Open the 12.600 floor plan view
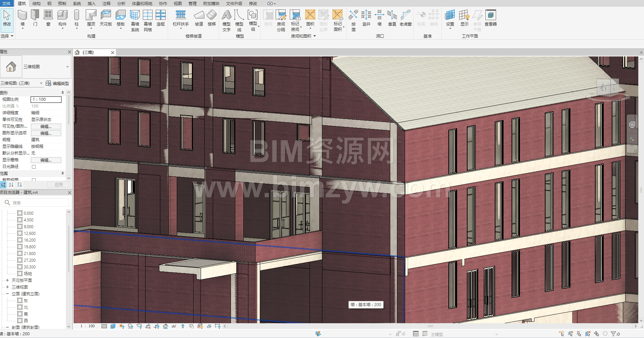The image size is (644, 338). 30,233
